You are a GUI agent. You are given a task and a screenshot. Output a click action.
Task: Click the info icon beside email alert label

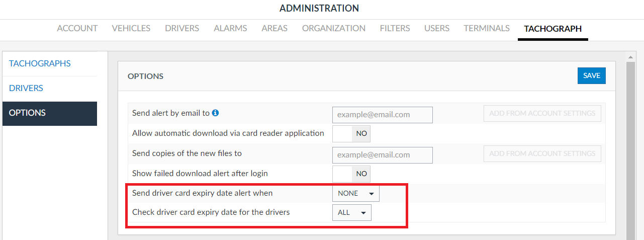[x=215, y=113]
